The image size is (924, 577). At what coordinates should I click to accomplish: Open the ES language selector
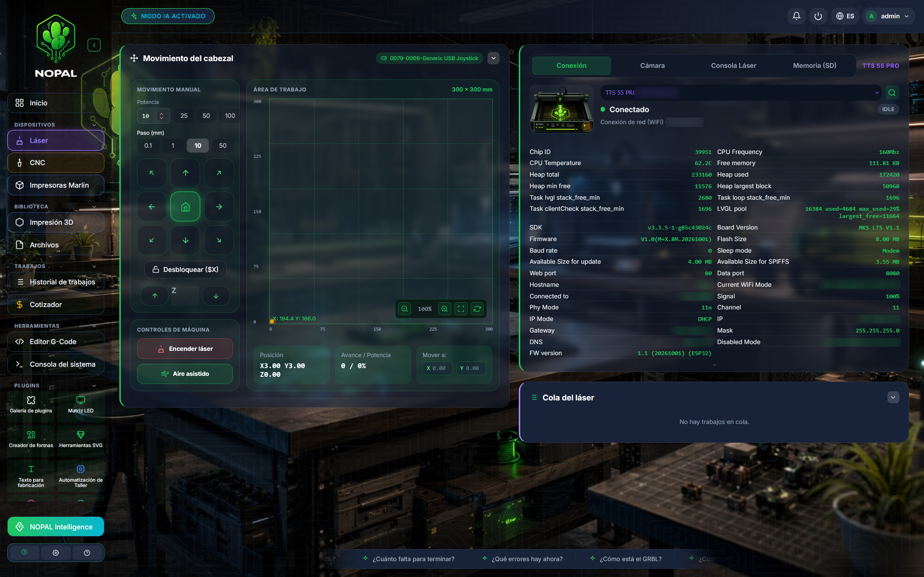[845, 16]
